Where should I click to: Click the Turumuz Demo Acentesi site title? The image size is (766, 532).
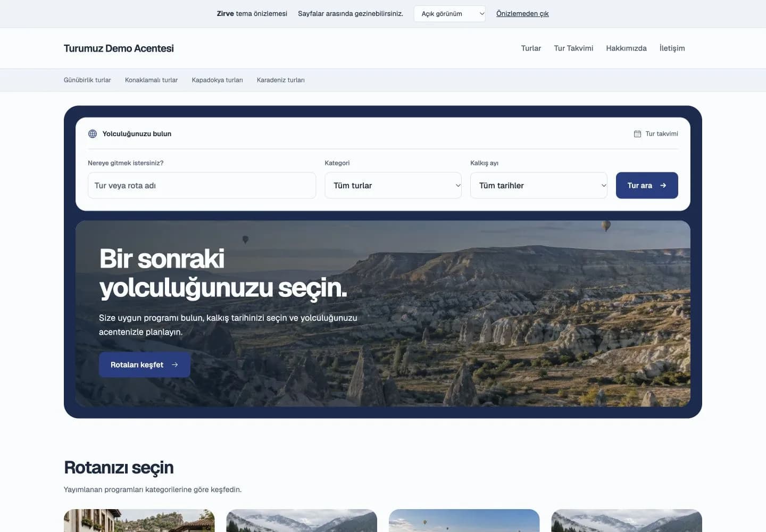pos(119,48)
